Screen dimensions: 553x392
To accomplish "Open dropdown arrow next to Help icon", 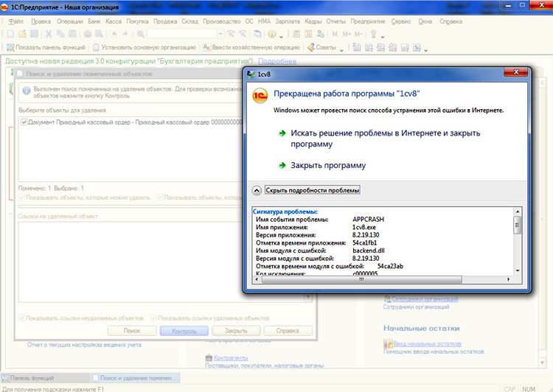I will pos(281,36).
